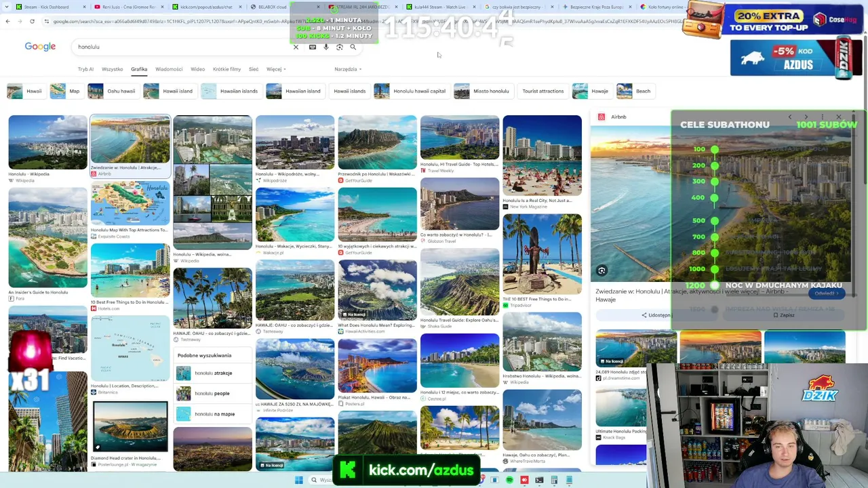Switch to the Reni Jusis YouTube browser tab
Screen dimensions: 868x488
click(x=129, y=7)
